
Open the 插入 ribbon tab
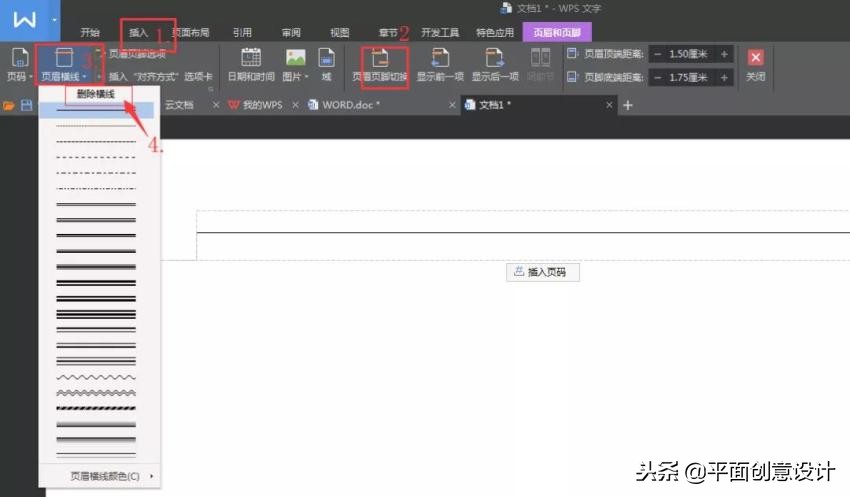pos(139,33)
